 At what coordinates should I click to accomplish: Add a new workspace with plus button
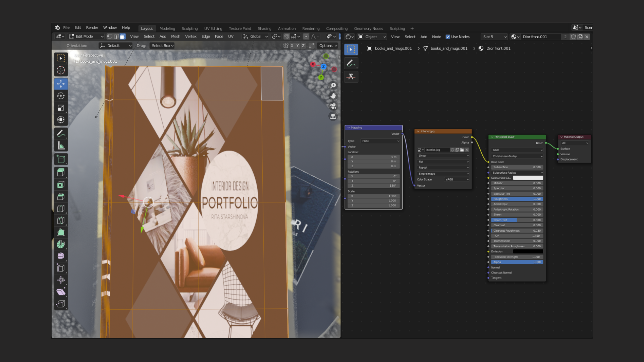click(412, 28)
